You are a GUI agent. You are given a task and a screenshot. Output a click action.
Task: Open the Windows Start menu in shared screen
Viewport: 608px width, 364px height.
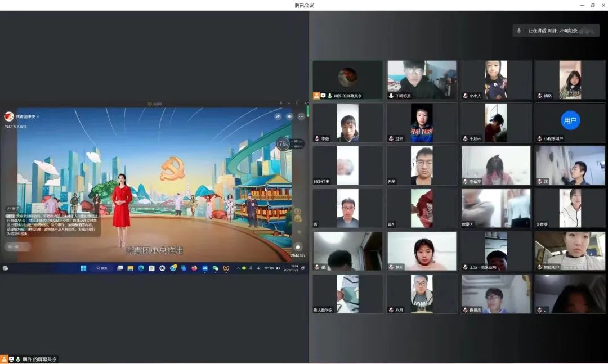point(83,268)
